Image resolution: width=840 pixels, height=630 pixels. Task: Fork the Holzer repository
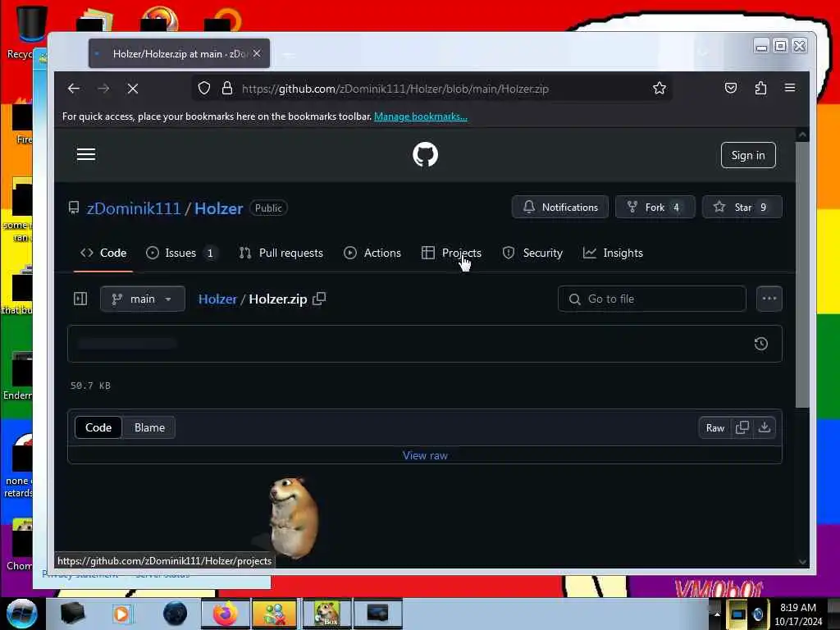[x=655, y=208]
